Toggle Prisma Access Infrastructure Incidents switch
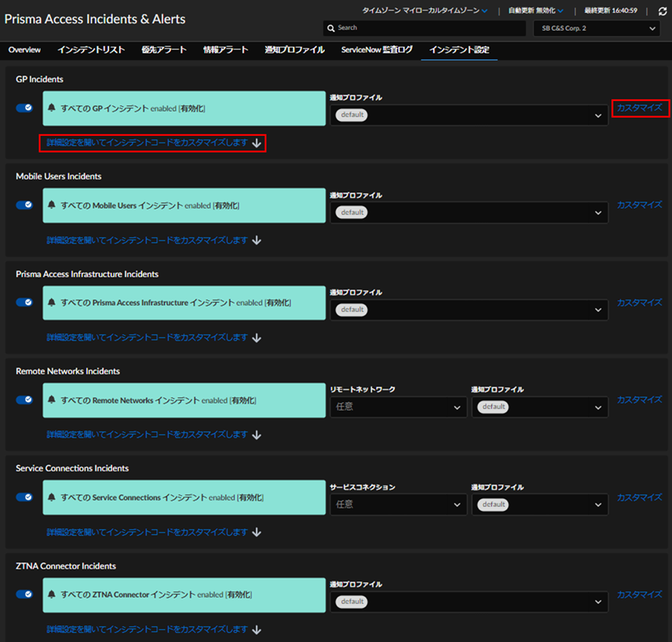 (24, 302)
